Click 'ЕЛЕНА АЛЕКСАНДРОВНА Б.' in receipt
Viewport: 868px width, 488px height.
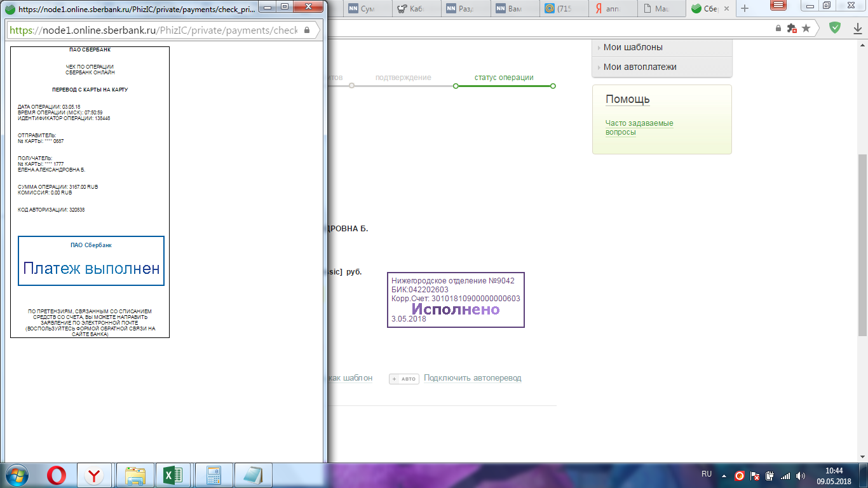[51, 170]
